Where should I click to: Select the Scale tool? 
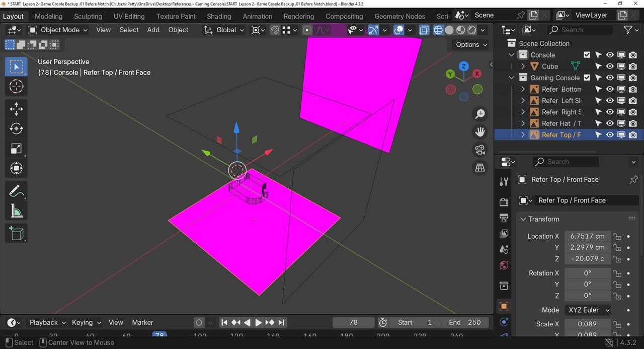(x=16, y=148)
